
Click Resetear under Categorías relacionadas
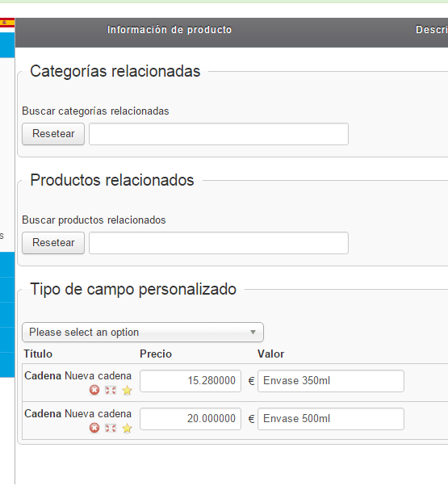coord(53,134)
